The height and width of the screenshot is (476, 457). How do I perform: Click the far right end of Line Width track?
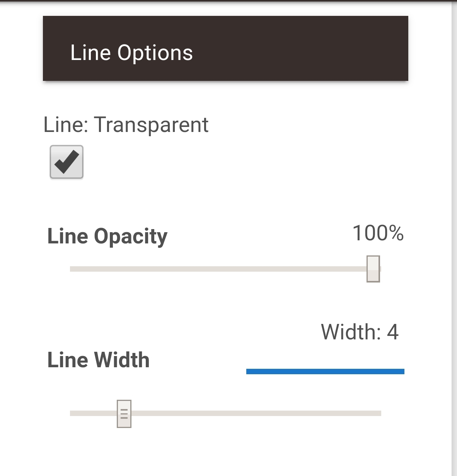coord(379,413)
